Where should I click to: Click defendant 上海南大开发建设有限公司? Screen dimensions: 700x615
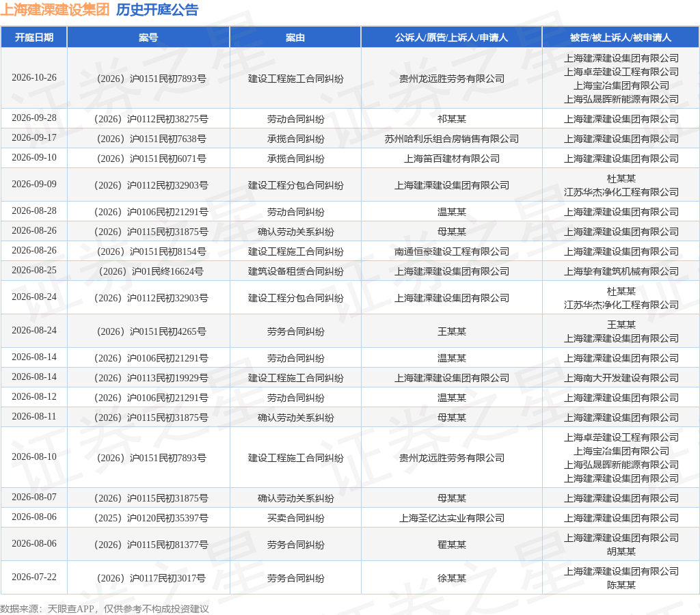[621, 378]
